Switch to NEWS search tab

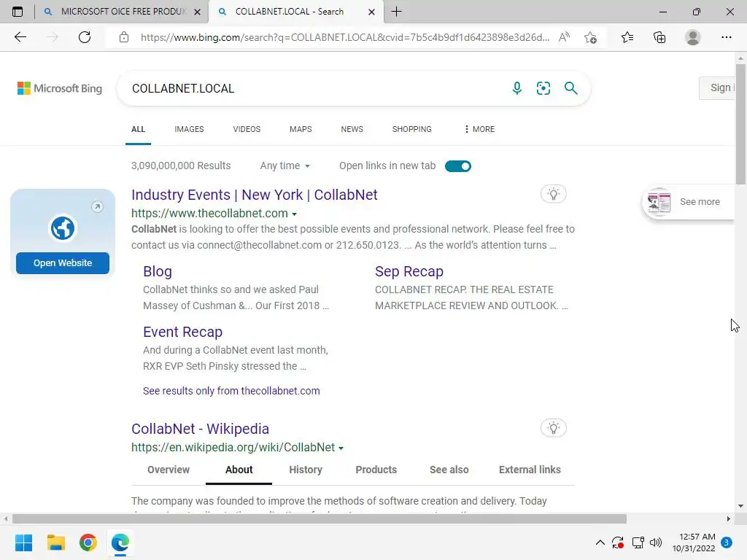tap(352, 129)
